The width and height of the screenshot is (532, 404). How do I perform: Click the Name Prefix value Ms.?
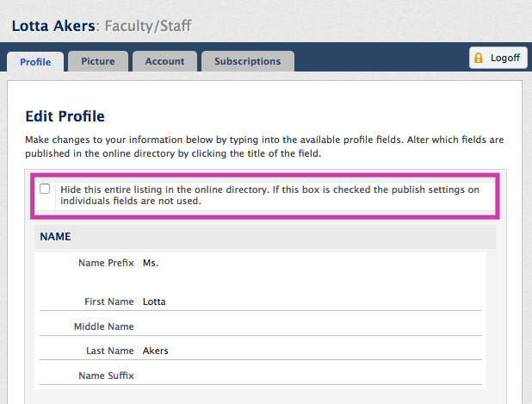pyautogui.click(x=151, y=263)
